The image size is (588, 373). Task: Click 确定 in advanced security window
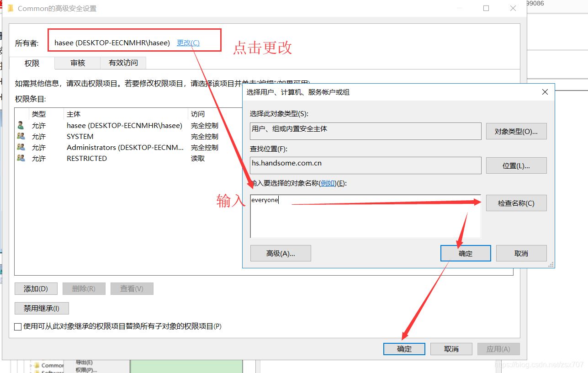point(404,349)
